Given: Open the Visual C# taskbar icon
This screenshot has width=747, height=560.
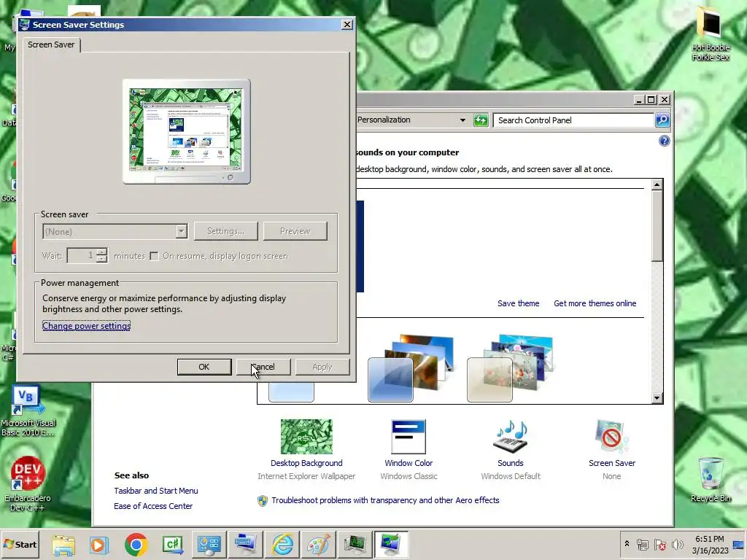Looking at the screenshot, I should [172, 544].
